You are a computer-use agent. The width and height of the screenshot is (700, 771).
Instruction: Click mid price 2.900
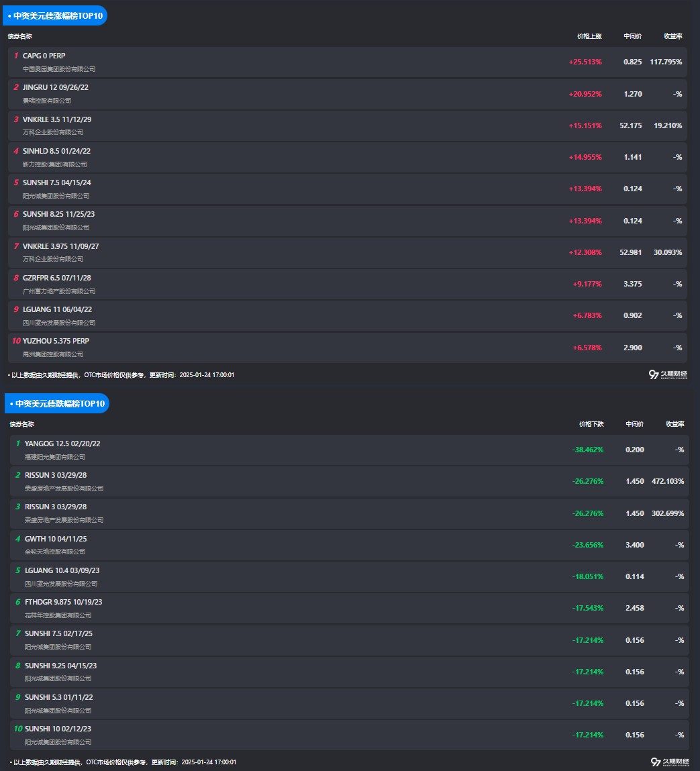click(633, 348)
